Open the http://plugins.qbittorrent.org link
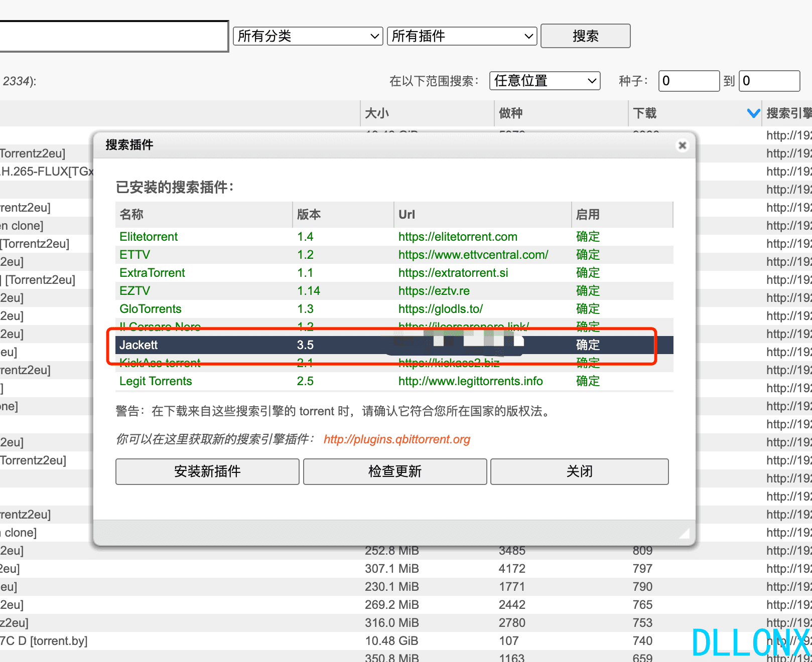 click(x=397, y=439)
